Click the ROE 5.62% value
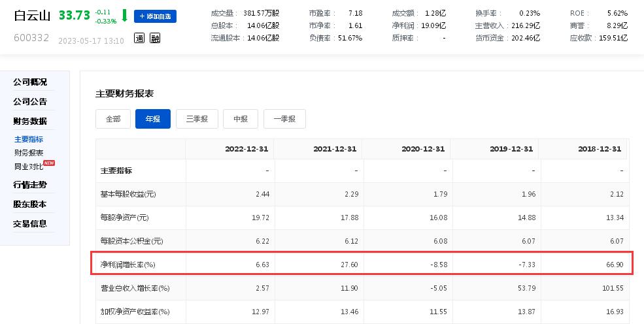 [x=618, y=14]
